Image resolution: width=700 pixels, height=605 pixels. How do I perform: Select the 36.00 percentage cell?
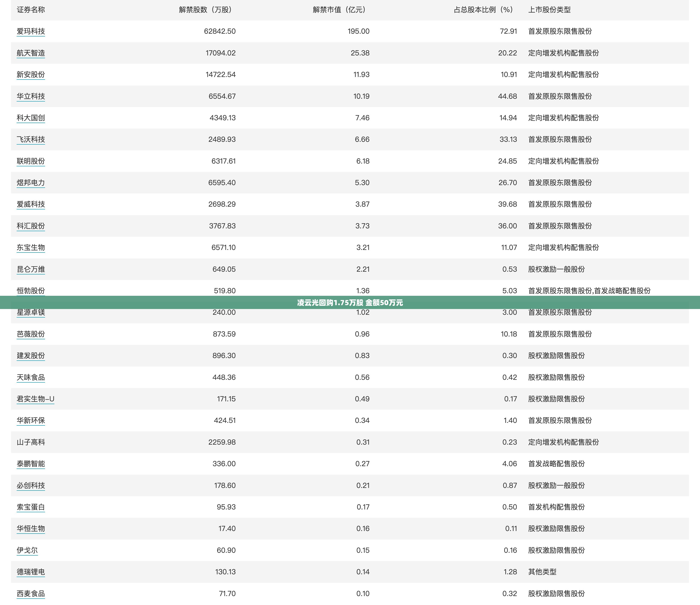[x=507, y=226]
